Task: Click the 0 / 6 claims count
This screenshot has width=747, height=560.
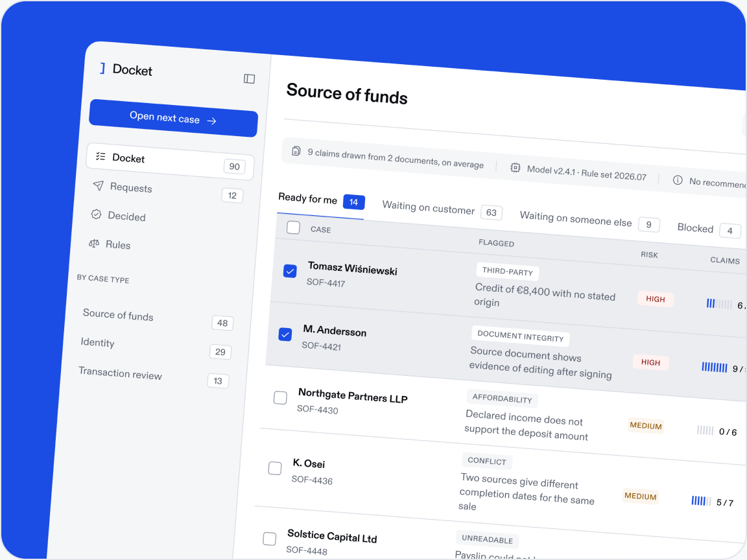Action: [728, 432]
